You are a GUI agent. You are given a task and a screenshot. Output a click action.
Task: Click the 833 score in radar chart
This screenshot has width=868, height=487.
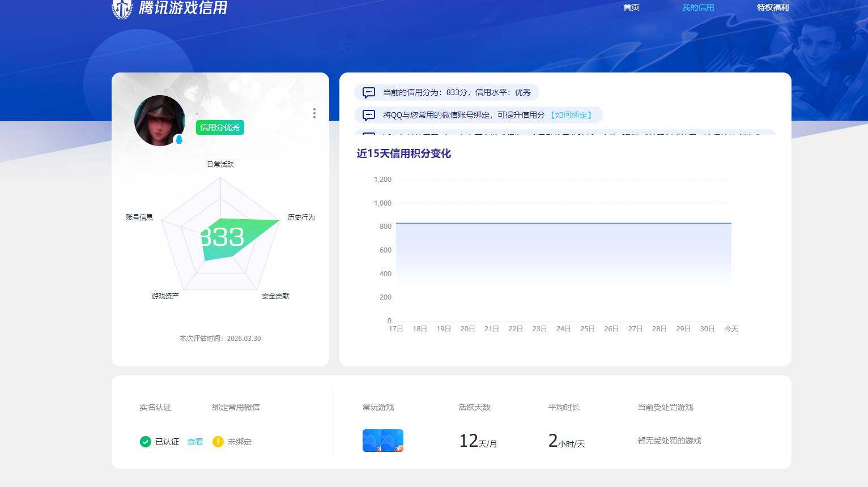pos(222,237)
